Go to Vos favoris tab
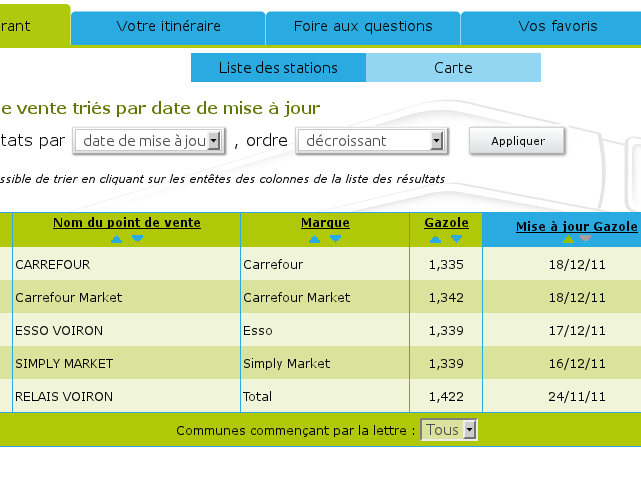 [558, 26]
